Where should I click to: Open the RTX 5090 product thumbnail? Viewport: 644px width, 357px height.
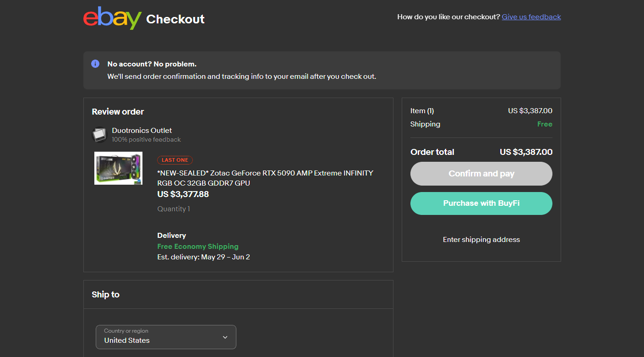pyautogui.click(x=118, y=168)
